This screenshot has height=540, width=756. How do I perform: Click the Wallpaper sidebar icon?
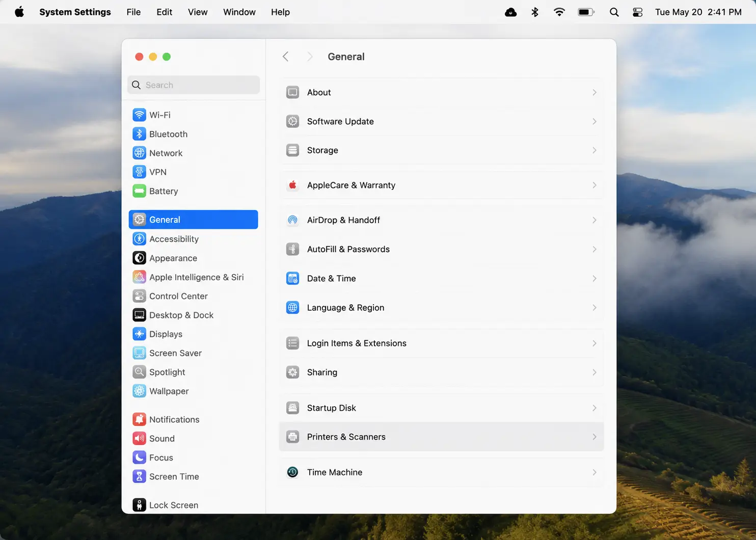[139, 391]
